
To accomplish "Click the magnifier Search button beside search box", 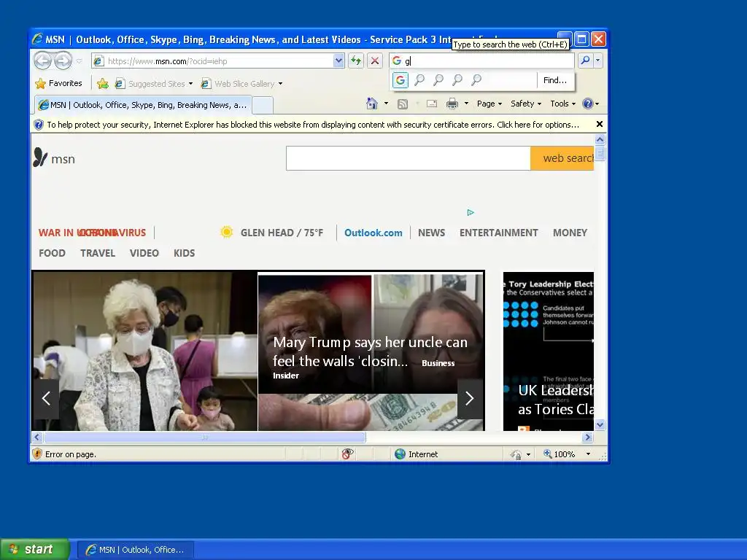I will click(585, 61).
